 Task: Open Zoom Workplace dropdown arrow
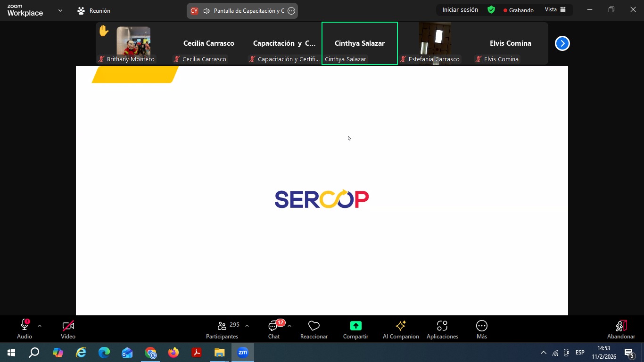tap(60, 10)
